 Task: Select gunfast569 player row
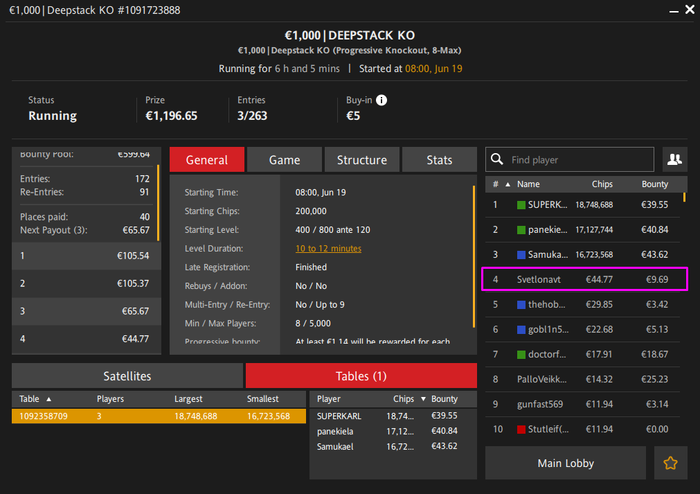pyautogui.click(x=583, y=404)
